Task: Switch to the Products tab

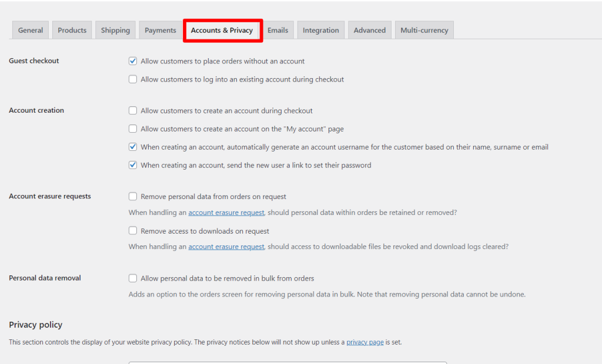Action: [x=72, y=31]
